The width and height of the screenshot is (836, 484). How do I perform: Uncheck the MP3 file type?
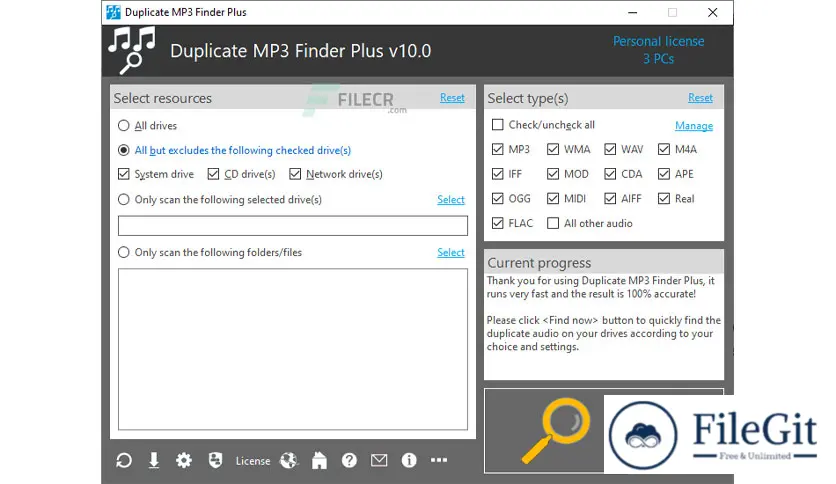click(497, 149)
